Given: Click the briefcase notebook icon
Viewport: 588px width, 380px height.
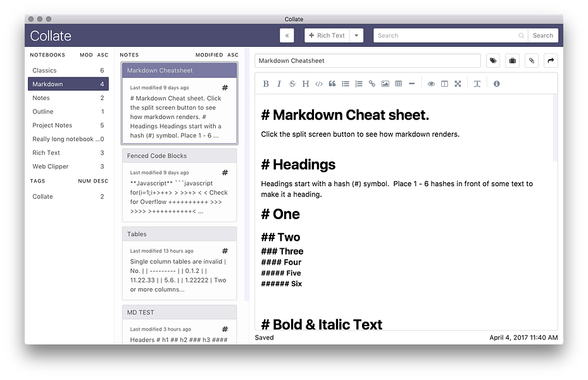Looking at the screenshot, I should [x=512, y=60].
